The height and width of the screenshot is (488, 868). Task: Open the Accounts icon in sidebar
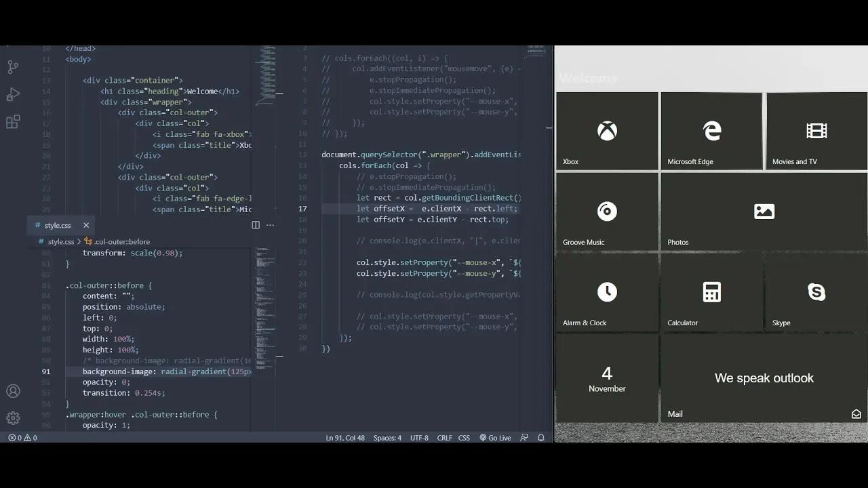point(14,391)
